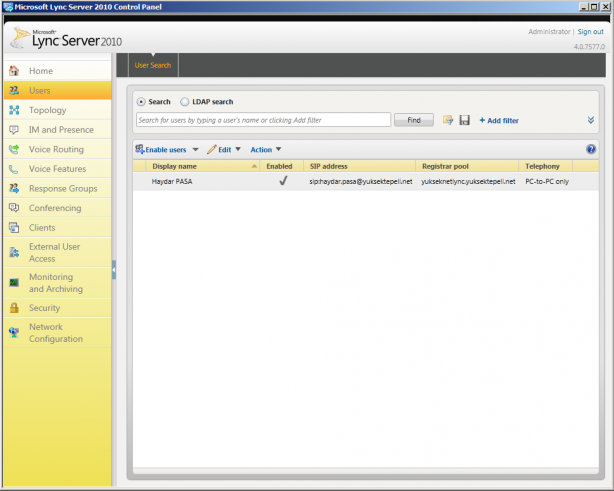Click the Users icon in sidebar

[x=14, y=90]
